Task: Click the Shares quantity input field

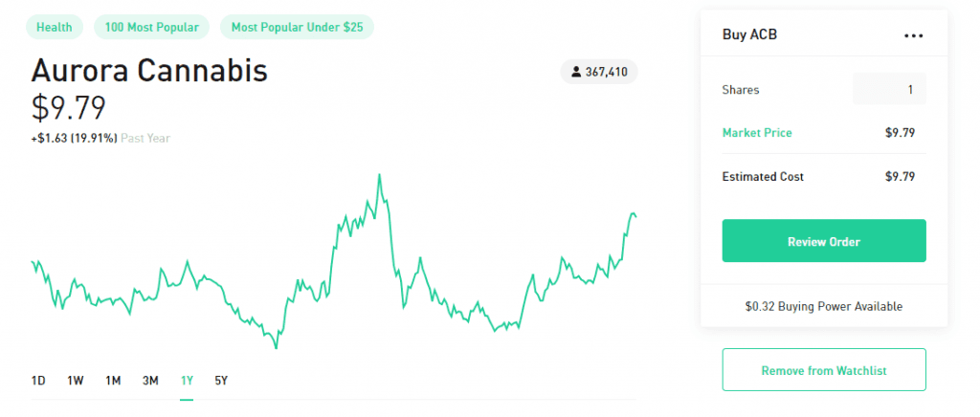Action: coord(889,89)
